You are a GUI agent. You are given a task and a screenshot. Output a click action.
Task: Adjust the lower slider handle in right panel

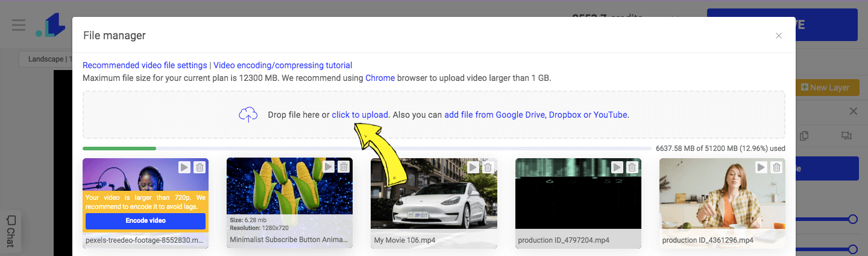click(853, 249)
